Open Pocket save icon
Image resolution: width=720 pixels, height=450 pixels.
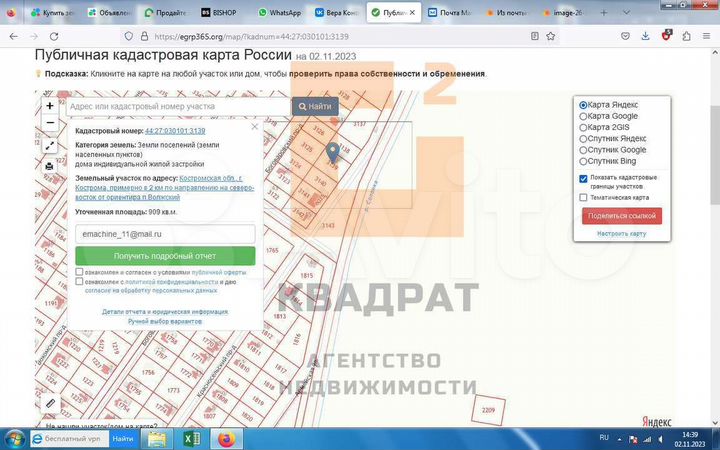[625, 36]
